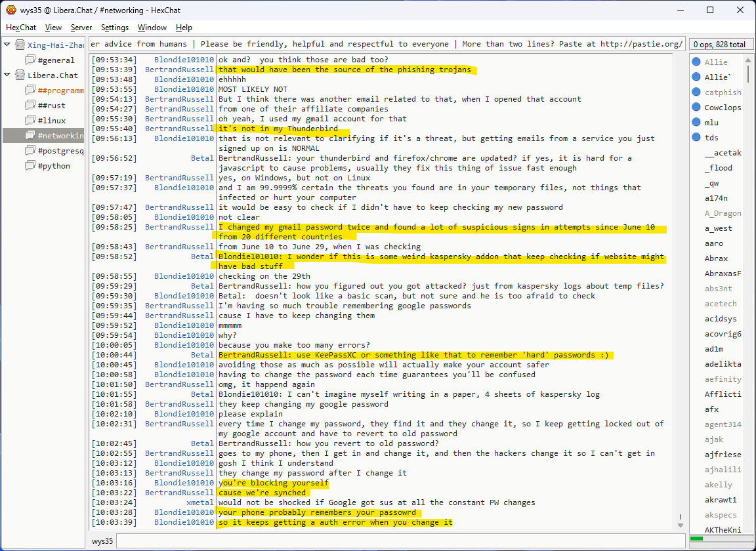Click the #linux channel icon in the tree
This screenshot has width=756, height=551.
coord(30,121)
